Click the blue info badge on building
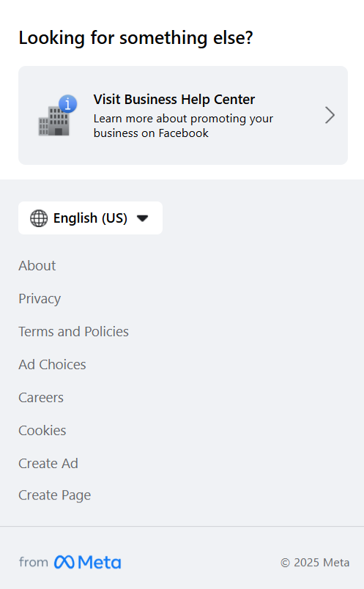Screen dimensions: 364x589 pos(68,104)
